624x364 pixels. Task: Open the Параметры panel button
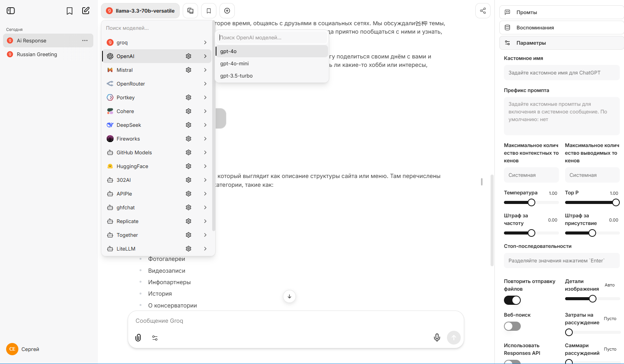562,43
